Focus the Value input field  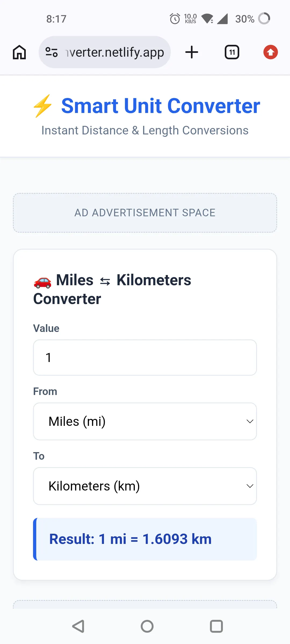pos(145,357)
